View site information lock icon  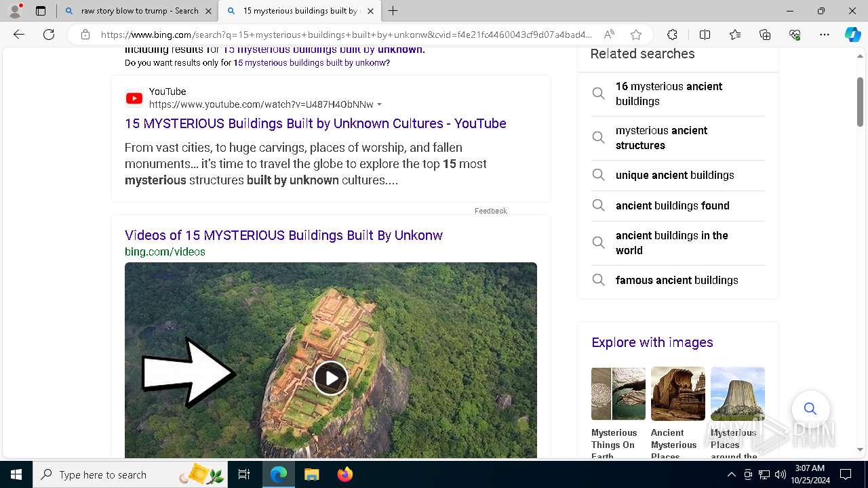coord(85,35)
